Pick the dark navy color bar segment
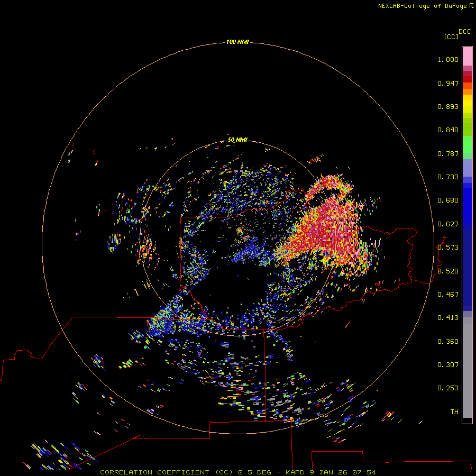Image resolution: width=476 pixels, height=476 pixels. [467, 267]
